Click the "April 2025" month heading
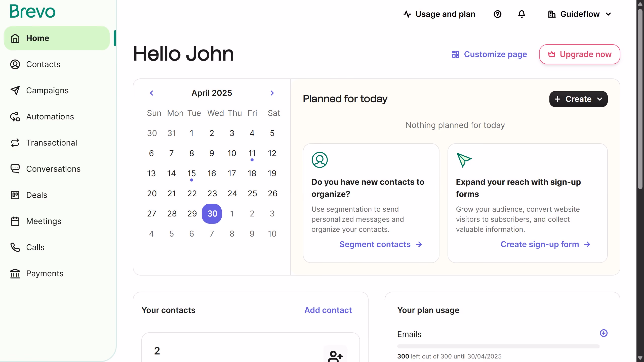The height and width of the screenshot is (362, 644). pos(212,93)
